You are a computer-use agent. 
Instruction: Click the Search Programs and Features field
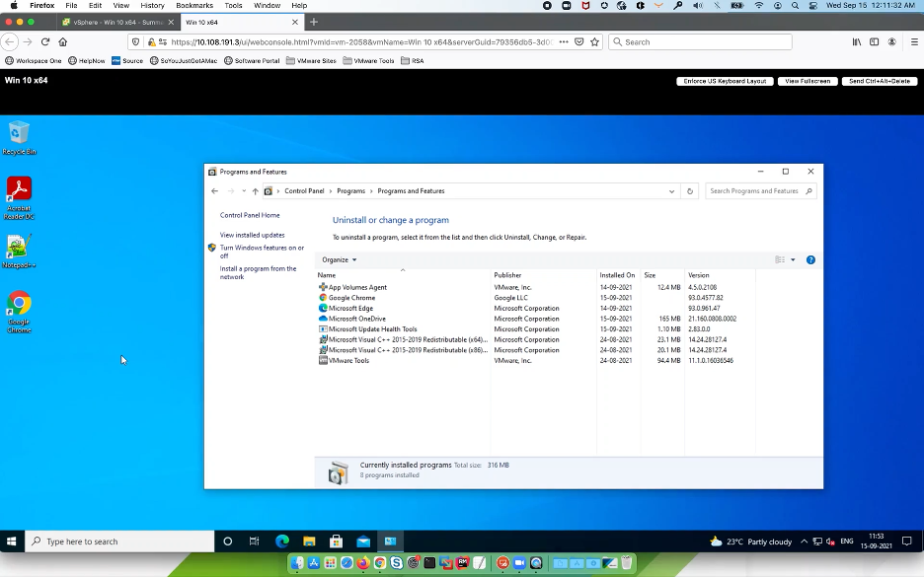point(755,191)
